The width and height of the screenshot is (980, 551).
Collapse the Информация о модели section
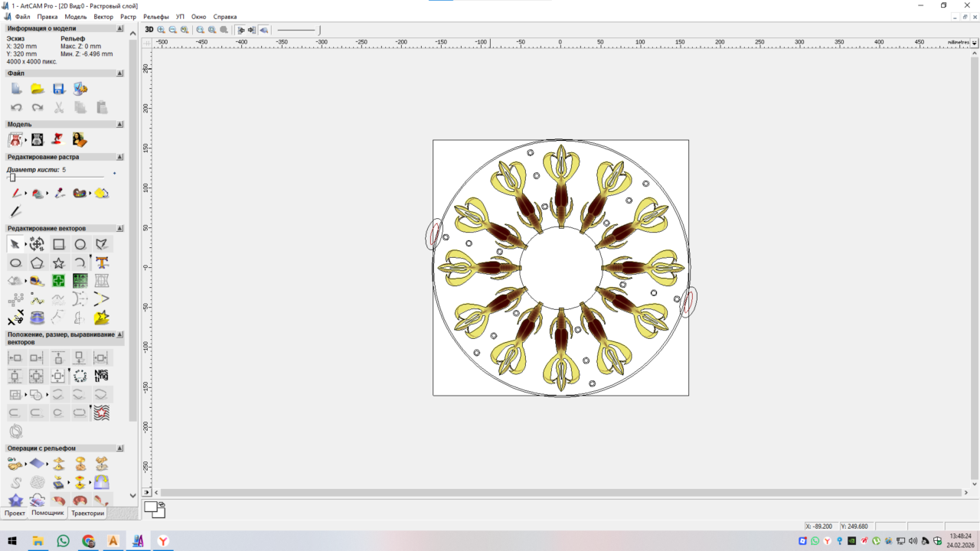click(x=120, y=28)
